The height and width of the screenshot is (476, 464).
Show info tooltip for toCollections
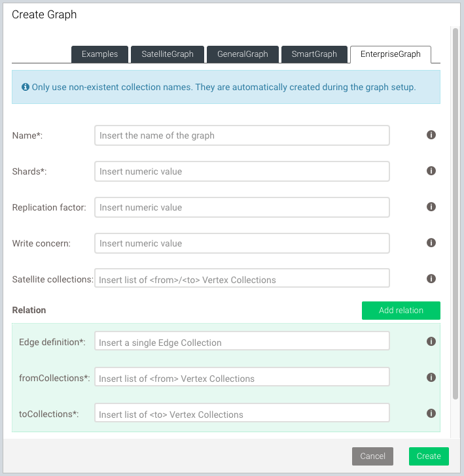click(x=431, y=413)
